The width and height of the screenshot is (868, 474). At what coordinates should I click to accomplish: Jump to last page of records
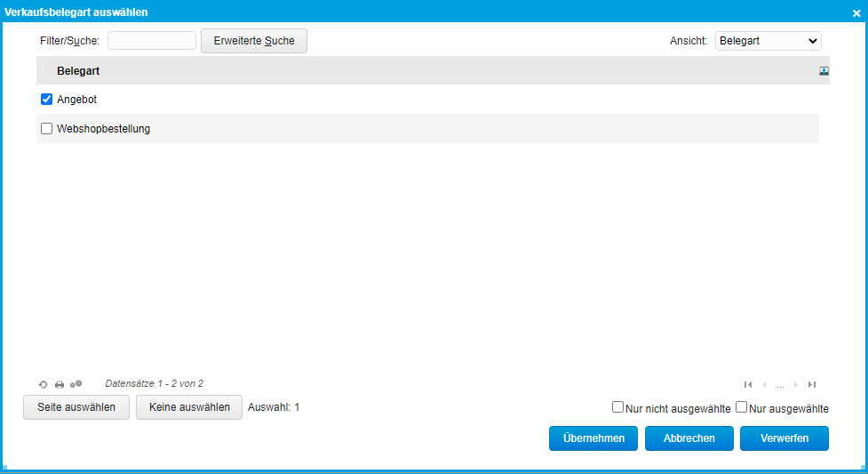click(x=812, y=384)
